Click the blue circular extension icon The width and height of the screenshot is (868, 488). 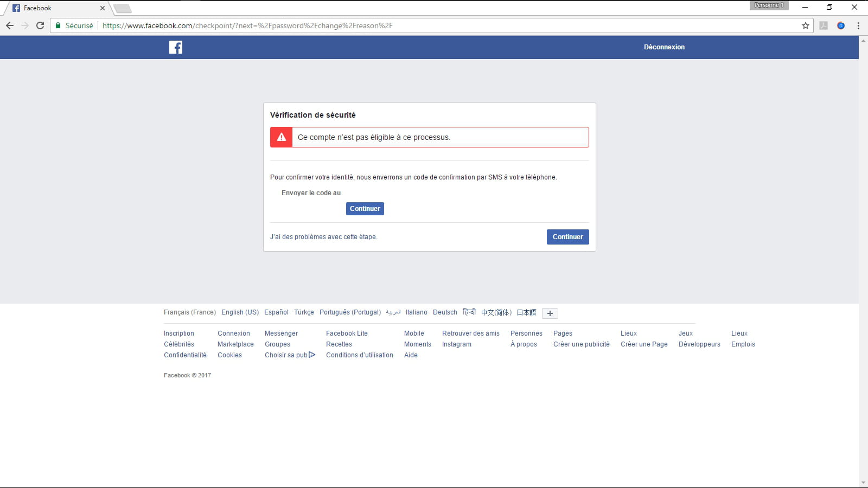pos(841,25)
